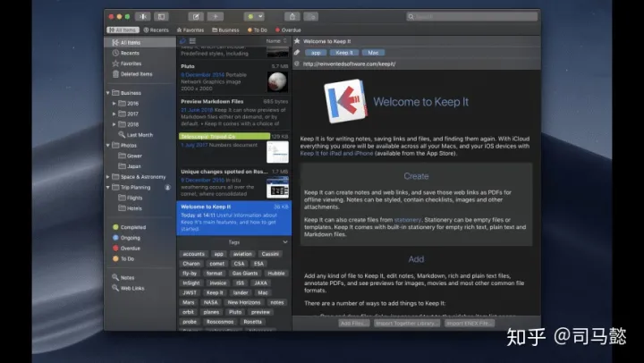Click the blue tag-view icon above the item list
The height and width of the screenshot is (363, 644).
pos(182,41)
